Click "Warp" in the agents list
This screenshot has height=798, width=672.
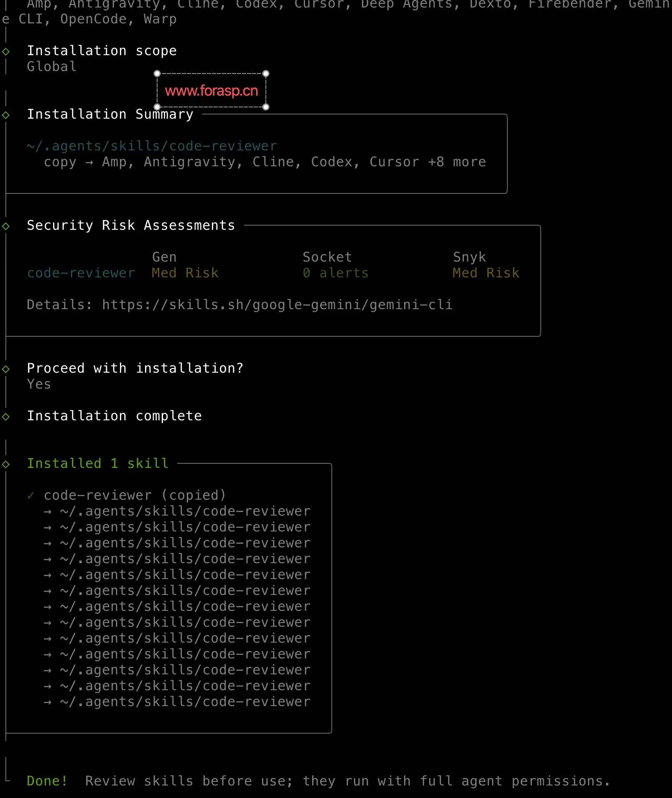160,20
